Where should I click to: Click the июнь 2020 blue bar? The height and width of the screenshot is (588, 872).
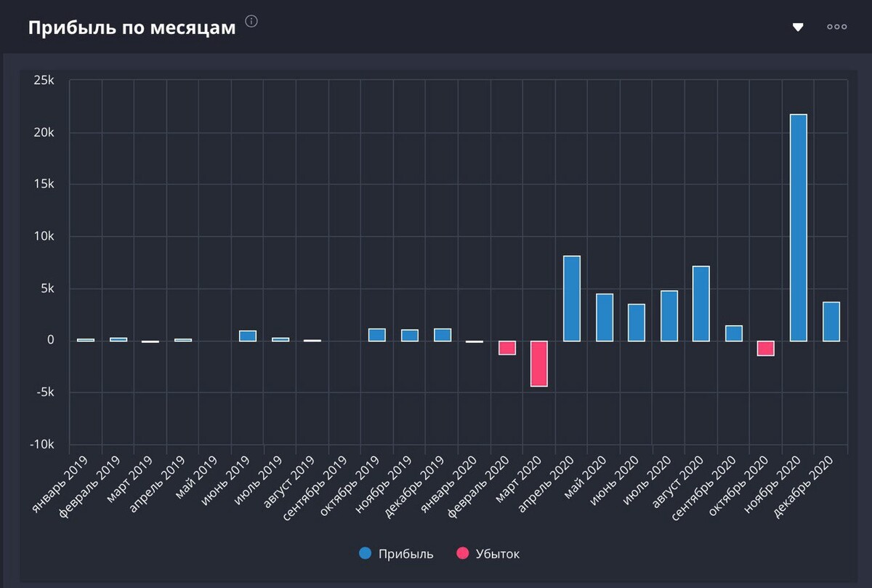pos(637,323)
